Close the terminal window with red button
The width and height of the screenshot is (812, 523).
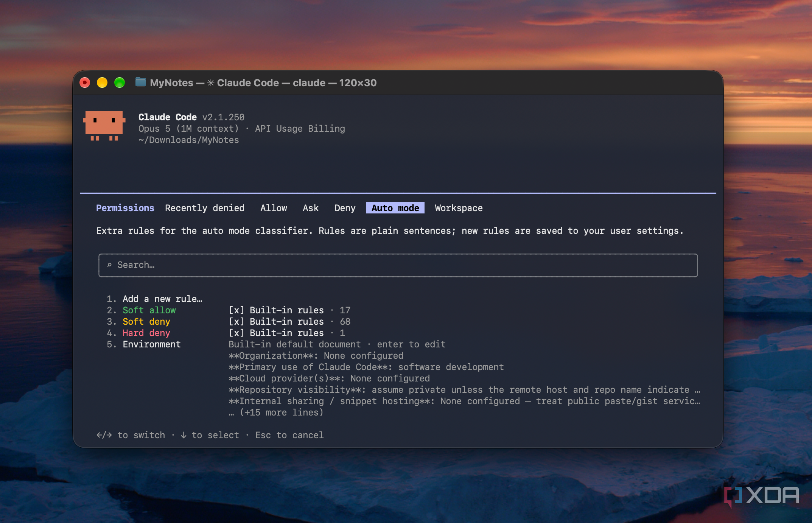85,82
